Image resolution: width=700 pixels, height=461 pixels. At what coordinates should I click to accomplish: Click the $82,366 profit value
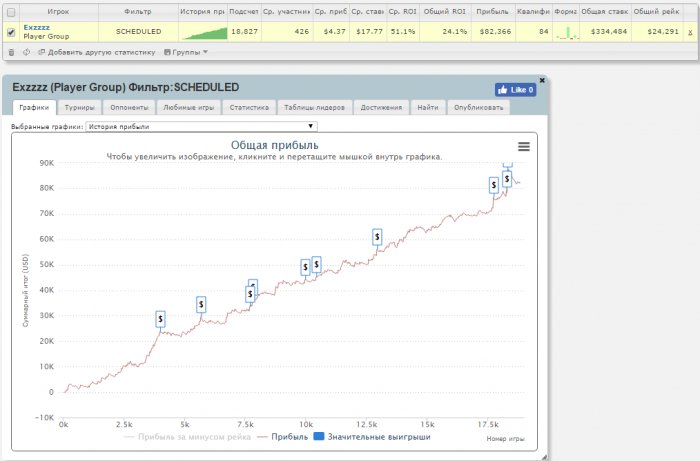click(x=495, y=32)
